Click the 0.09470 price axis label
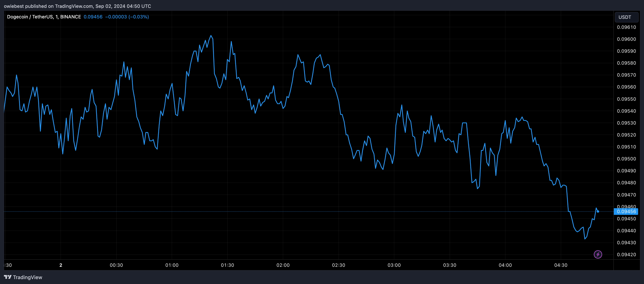 (626, 194)
